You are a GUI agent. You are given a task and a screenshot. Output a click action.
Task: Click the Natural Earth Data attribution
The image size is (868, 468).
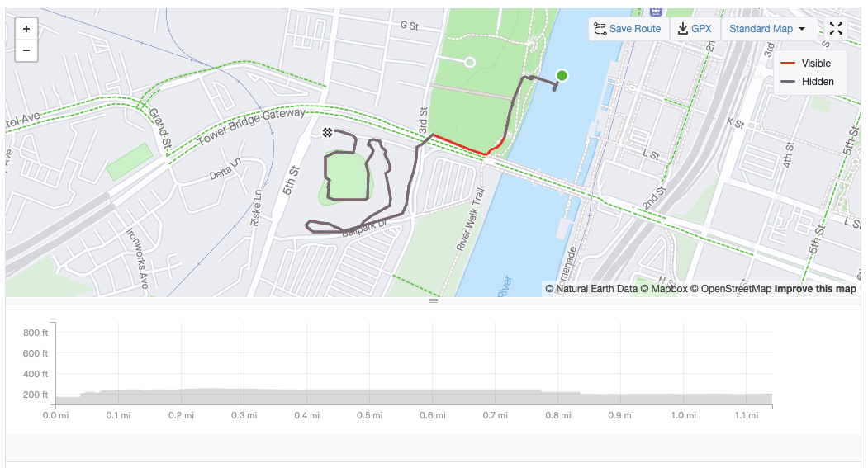click(591, 289)
